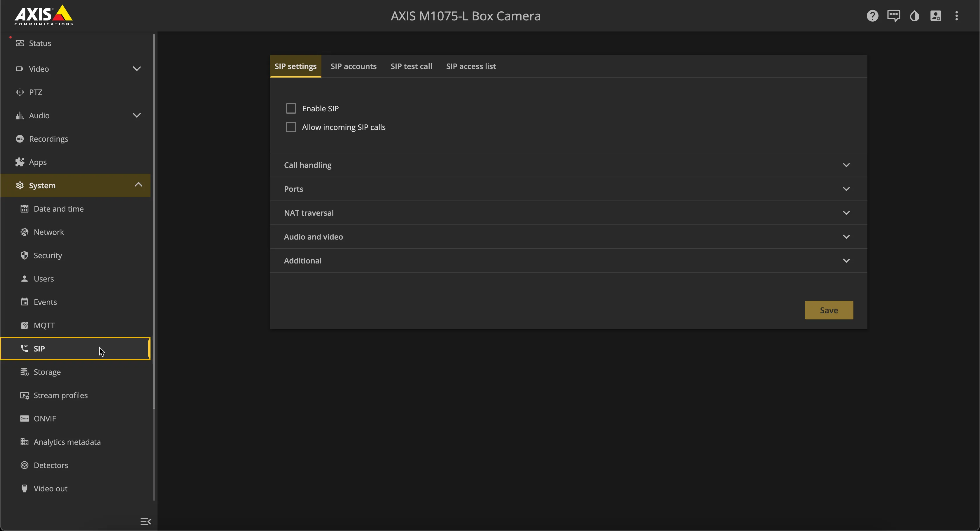Switch to the SIP test call tab
The width and height of the screenshot is (980, 531).
click(411, 66)
